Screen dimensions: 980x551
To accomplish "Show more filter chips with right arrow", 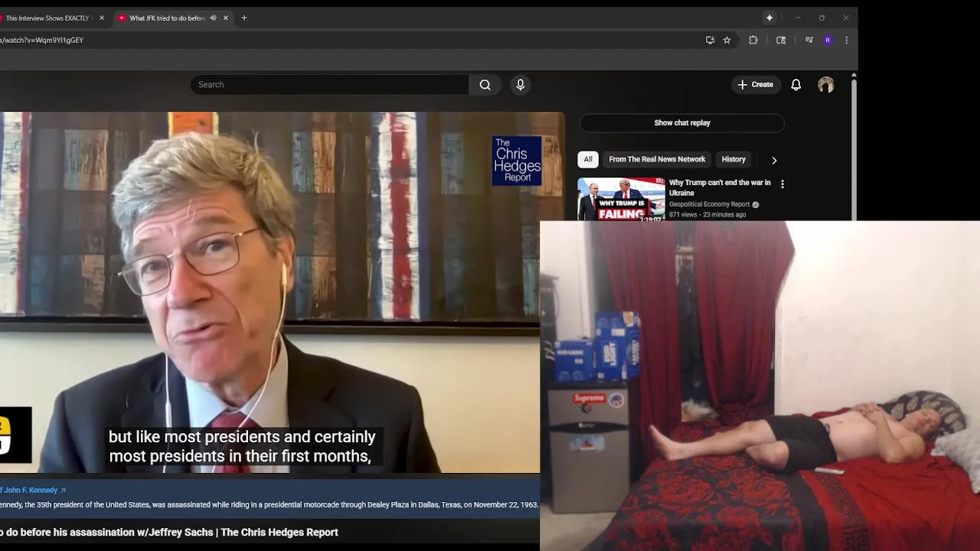I will [774, 160].
